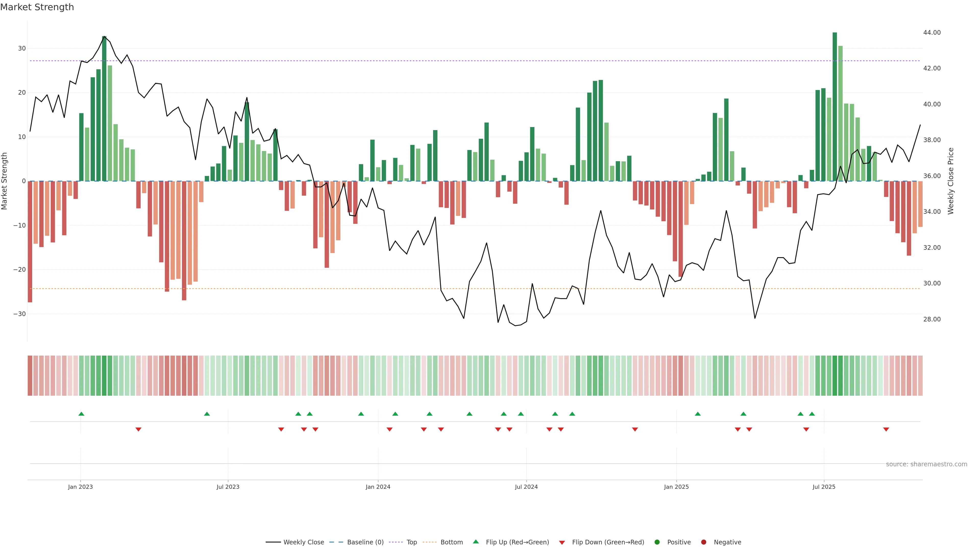Screen dimensions: 980x551
Task: Click the tallest green bar in Jul 2025
Action: tap(835, 106)
